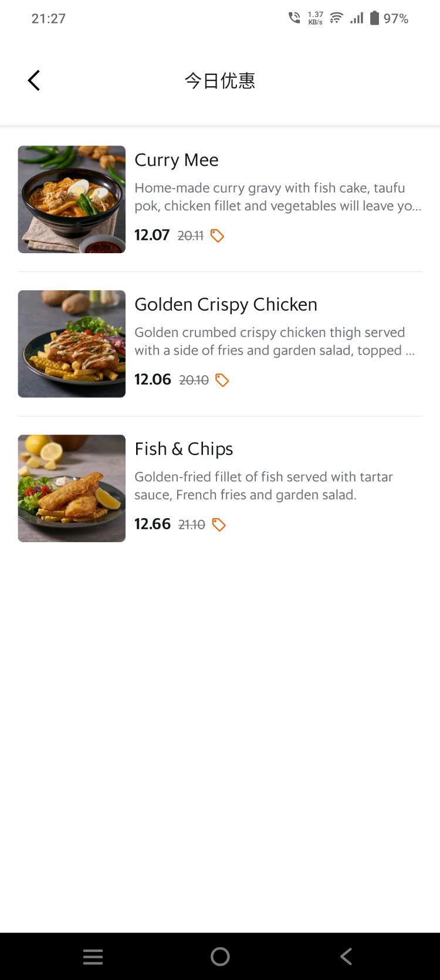Tap the 12.06 discounted price

pos(153,379)
